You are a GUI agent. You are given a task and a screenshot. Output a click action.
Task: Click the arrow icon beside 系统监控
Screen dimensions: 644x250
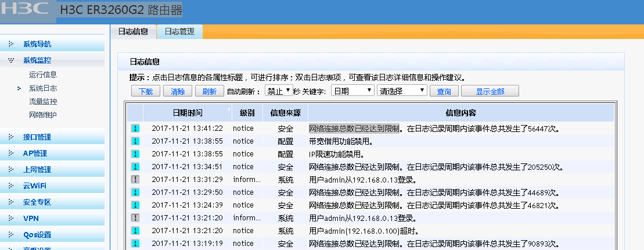11,60
